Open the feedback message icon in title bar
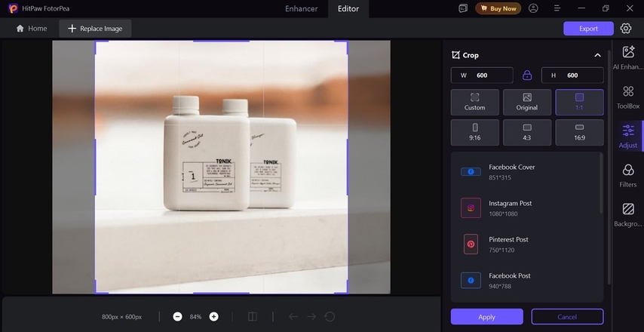This screenshot has width=644, height=332. point(463,8)
